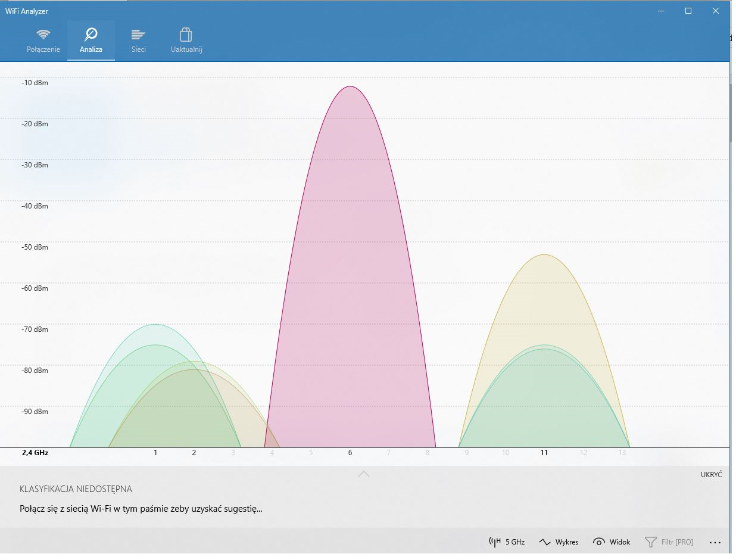Click the Filtr [PRO] funnel icon

(x=651, y=542)
